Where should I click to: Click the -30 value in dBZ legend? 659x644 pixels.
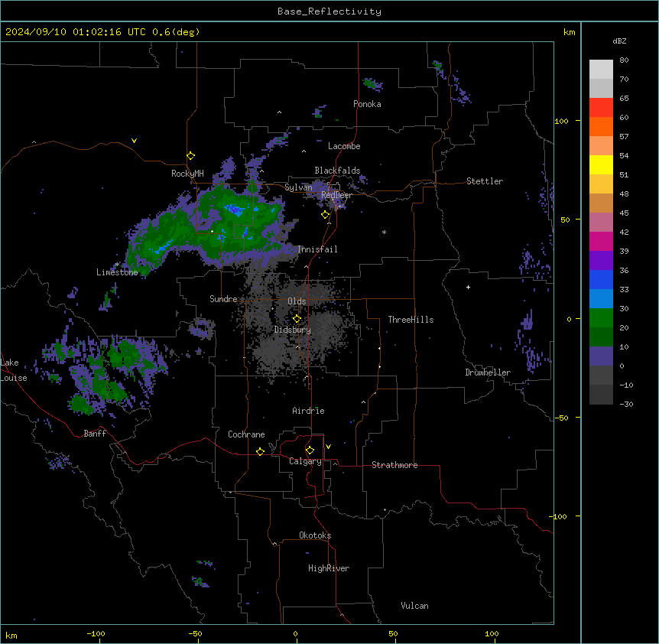[626, 405]
